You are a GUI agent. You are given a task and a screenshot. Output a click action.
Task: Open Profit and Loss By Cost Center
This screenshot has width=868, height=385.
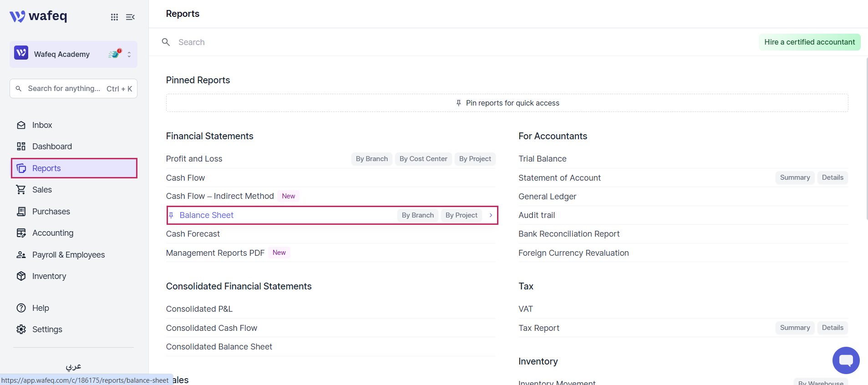[423, 159]
